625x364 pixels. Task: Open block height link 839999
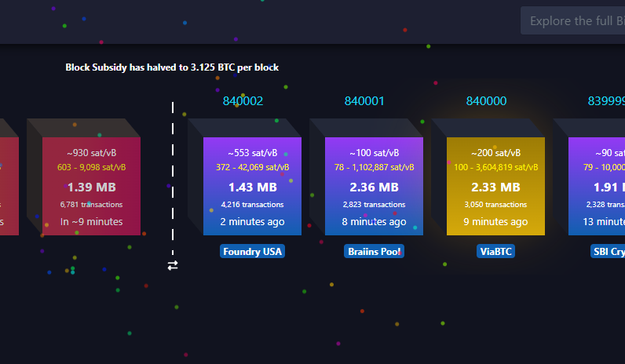(x=606, y=101)
